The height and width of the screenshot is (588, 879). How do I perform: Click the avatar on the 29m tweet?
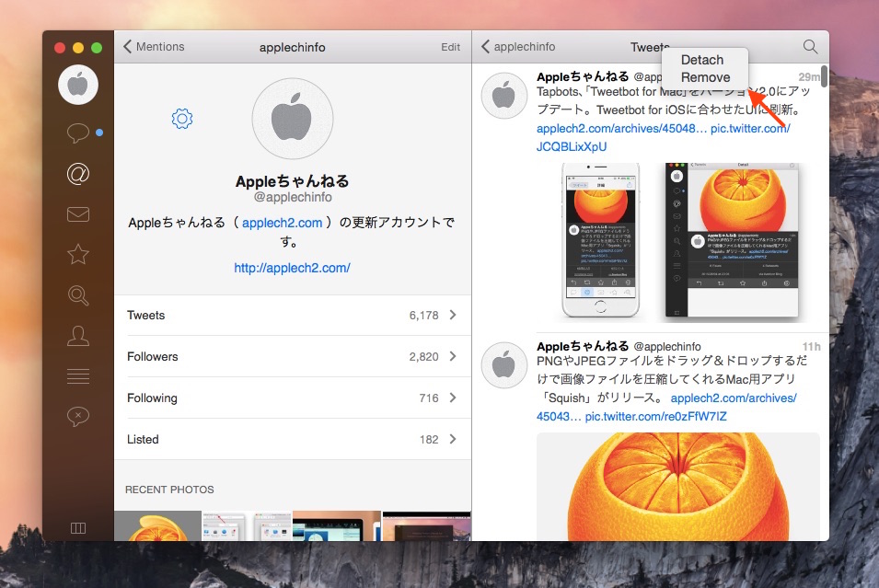(x=504, y=96)
